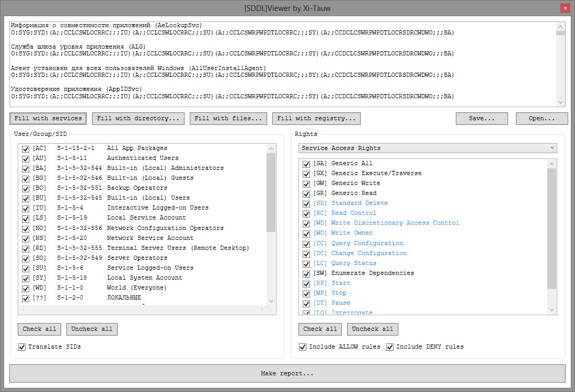
Task: Uncheck [GA] Generic All right
Action: 306,164
